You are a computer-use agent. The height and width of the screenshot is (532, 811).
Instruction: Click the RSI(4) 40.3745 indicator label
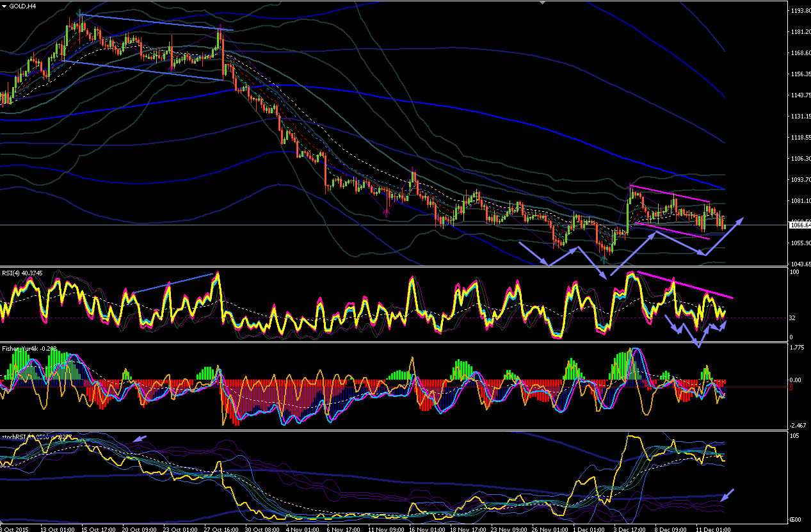pos(24,273)
